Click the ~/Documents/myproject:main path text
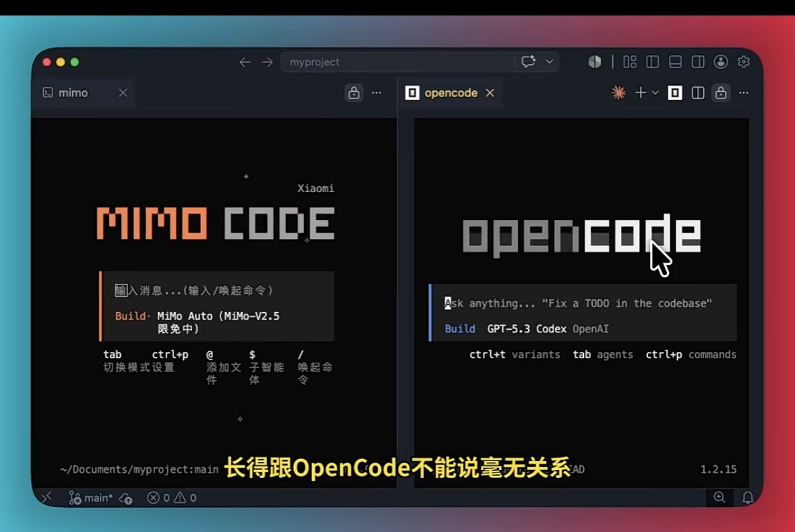Viewport: 795px width, 532px height. [140, 469]
